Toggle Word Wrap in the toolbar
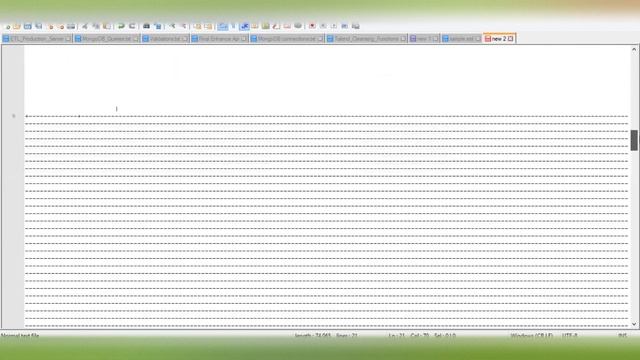640x360 pixels. point(222,27)
